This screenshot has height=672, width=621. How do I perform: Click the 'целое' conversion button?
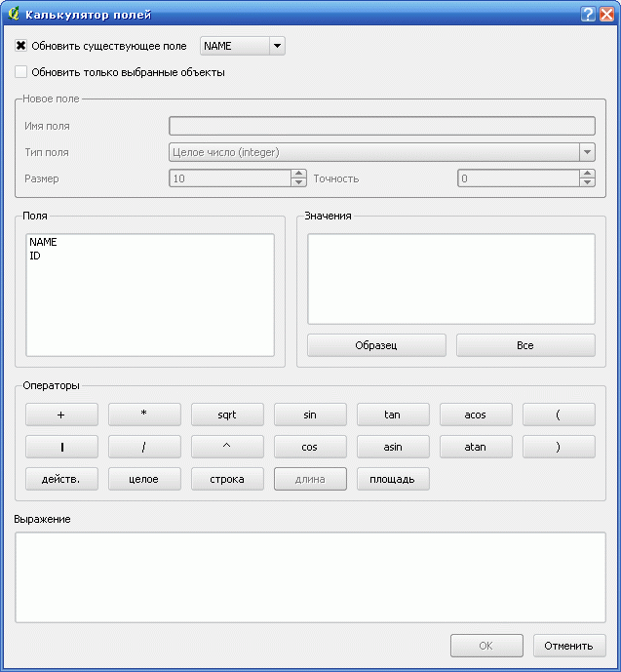pyautogui.click(x=144, y=479)
